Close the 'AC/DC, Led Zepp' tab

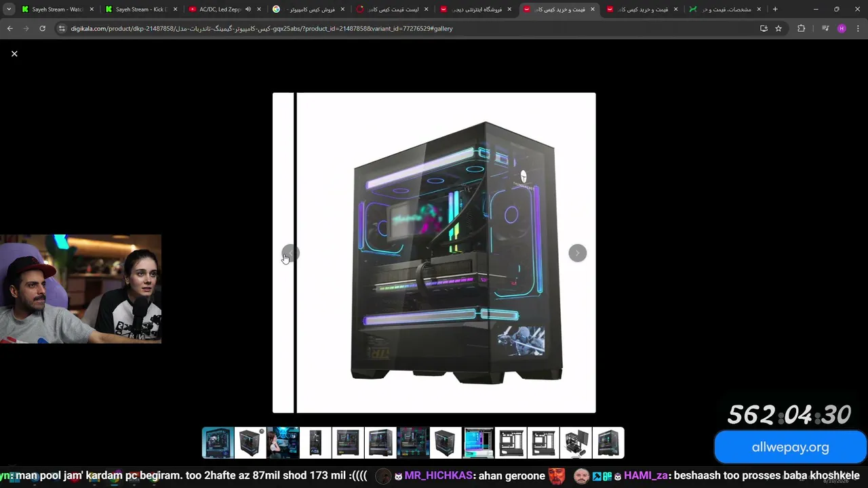(x=259, y=9)
